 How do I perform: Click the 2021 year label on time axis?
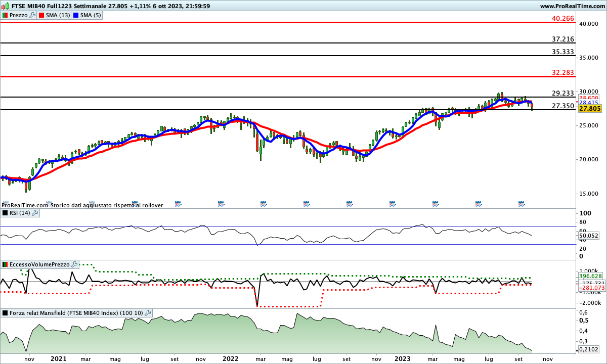pos(59,358)
